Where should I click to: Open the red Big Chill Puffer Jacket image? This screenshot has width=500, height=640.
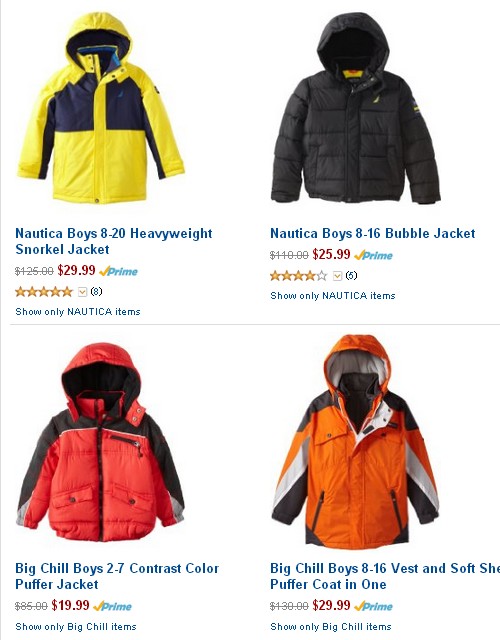point(100,442)
